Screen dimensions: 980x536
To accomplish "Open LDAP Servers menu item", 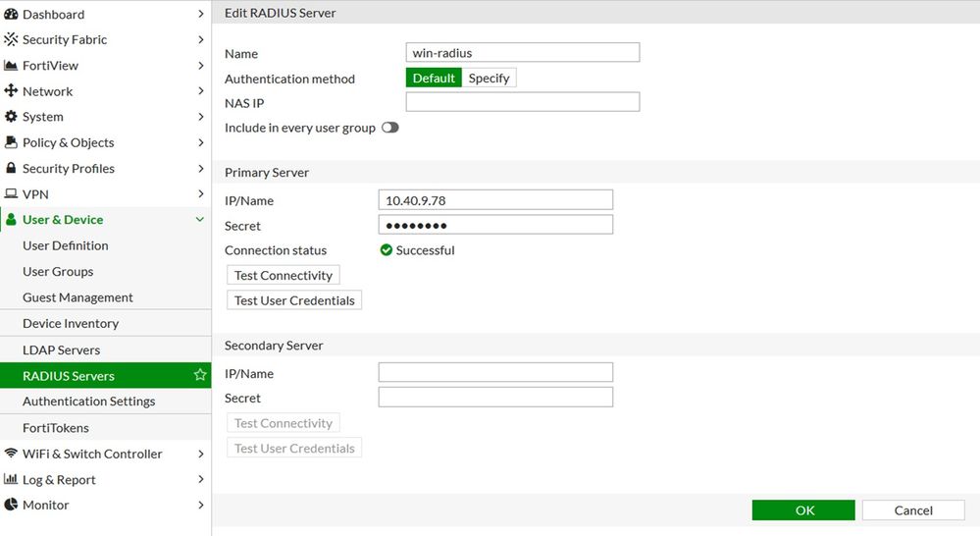I will (x=61, y=349).
